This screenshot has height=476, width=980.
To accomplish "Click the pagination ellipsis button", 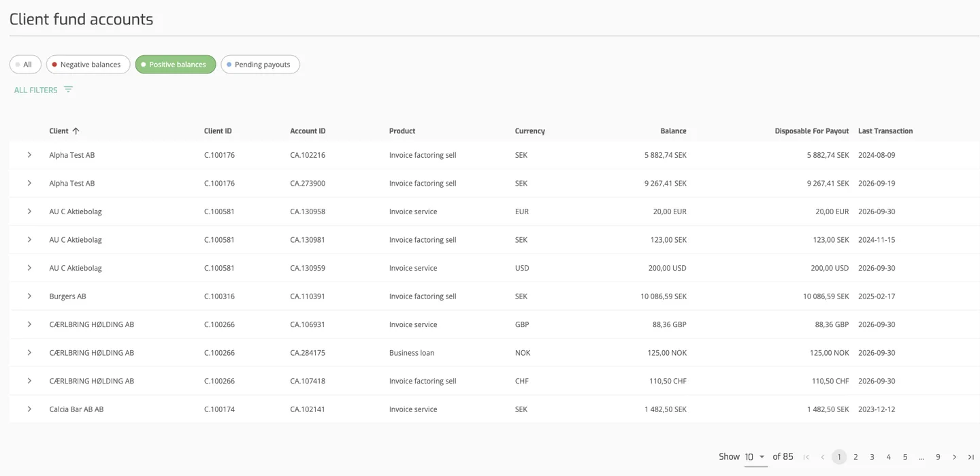I will (921, 457).
